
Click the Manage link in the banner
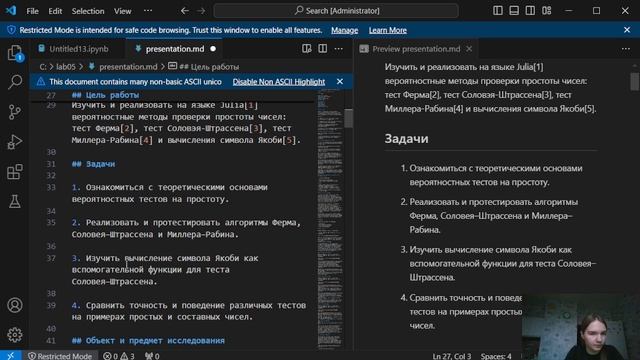pyautogui.click(x=344, y=30)
